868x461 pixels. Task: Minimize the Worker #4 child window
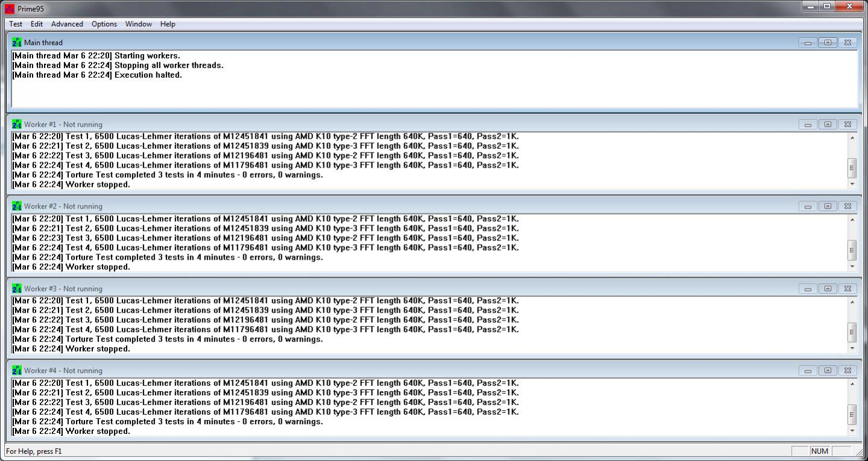(808, 370)
